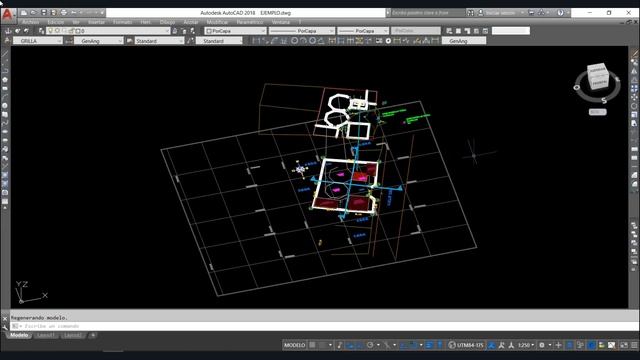Open command line customization wrench icon
Viewport: 640px width, 360px height.
(x=5, y=327)
